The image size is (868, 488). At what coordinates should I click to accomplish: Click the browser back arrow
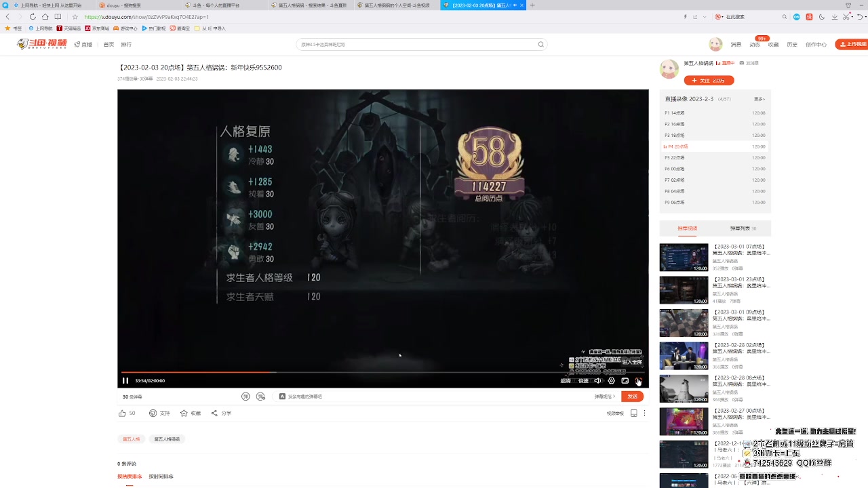pyautogui.click(x=8, y=16)
